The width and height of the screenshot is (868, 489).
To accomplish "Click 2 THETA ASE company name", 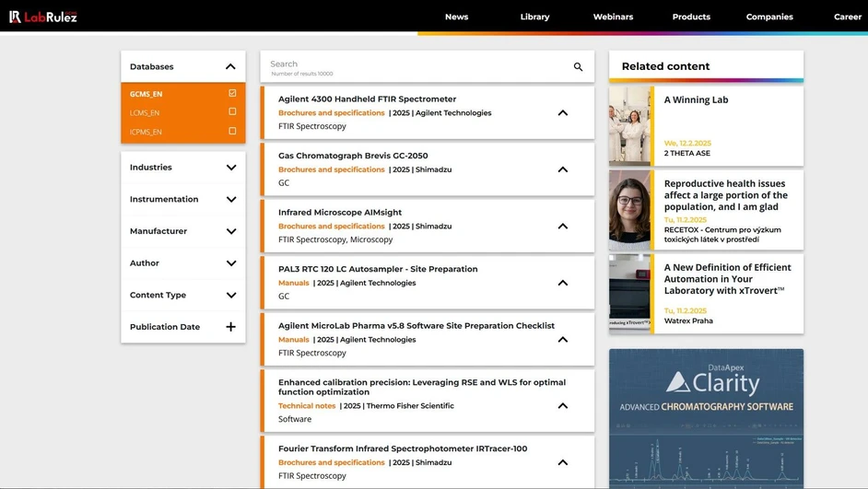I will (x=687, y=153).
